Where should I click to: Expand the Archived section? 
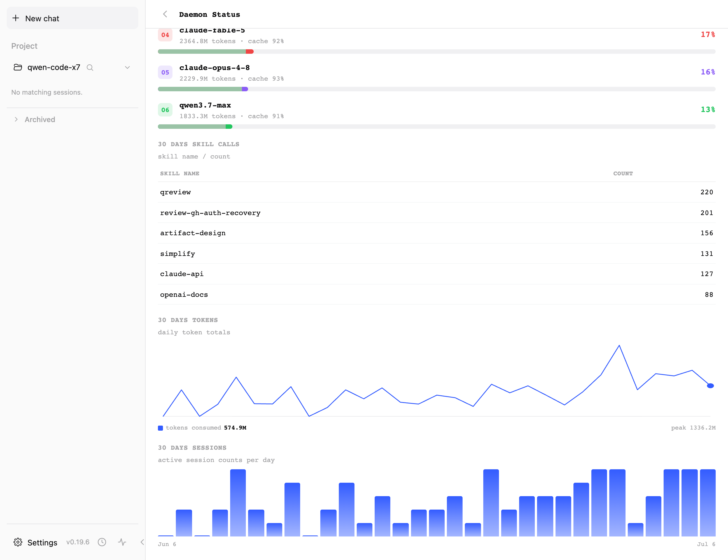pos(16,119)
